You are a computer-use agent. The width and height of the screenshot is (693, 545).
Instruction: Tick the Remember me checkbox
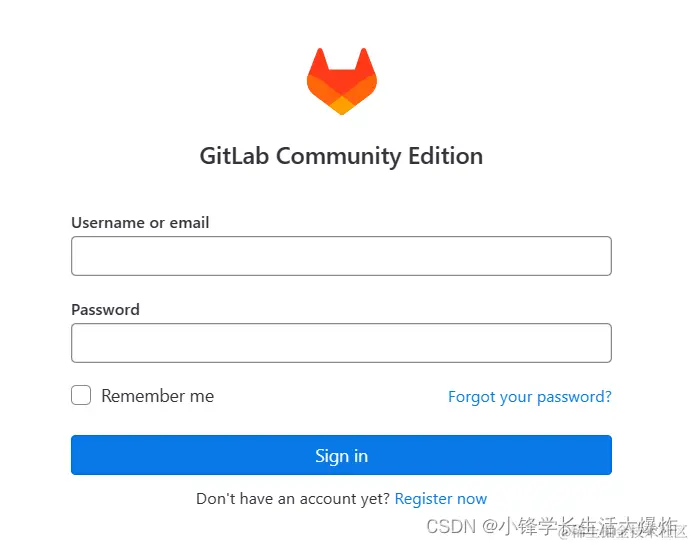[x=81, y=395]
